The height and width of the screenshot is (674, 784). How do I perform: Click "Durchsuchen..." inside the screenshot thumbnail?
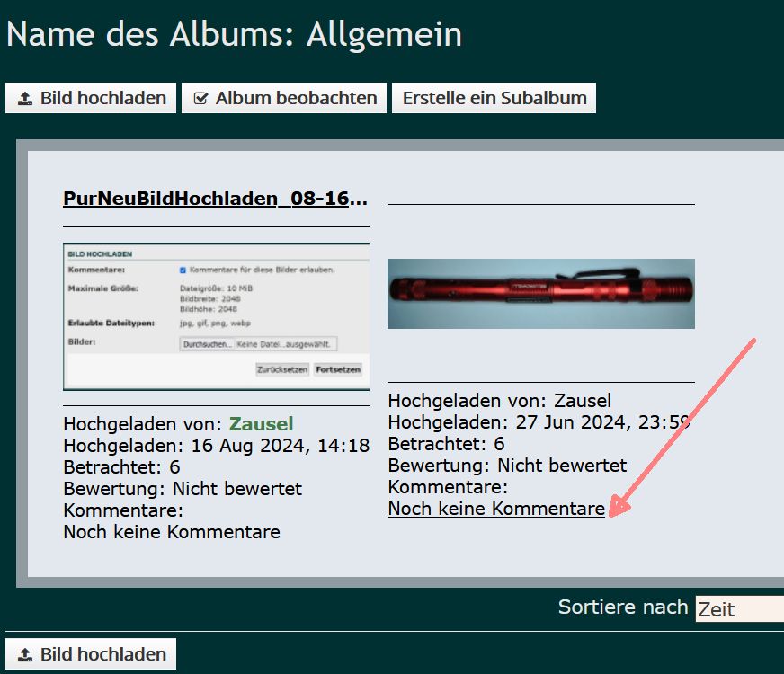click(207, 344)
